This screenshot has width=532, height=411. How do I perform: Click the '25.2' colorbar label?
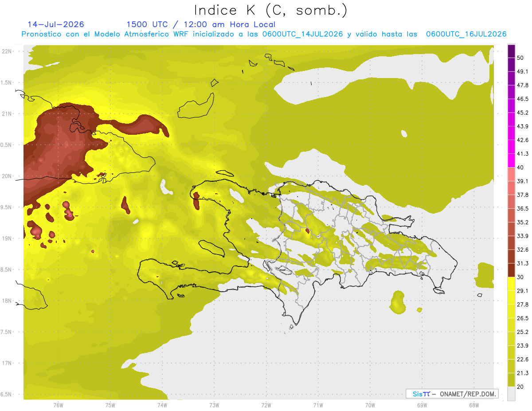[523, 332]
